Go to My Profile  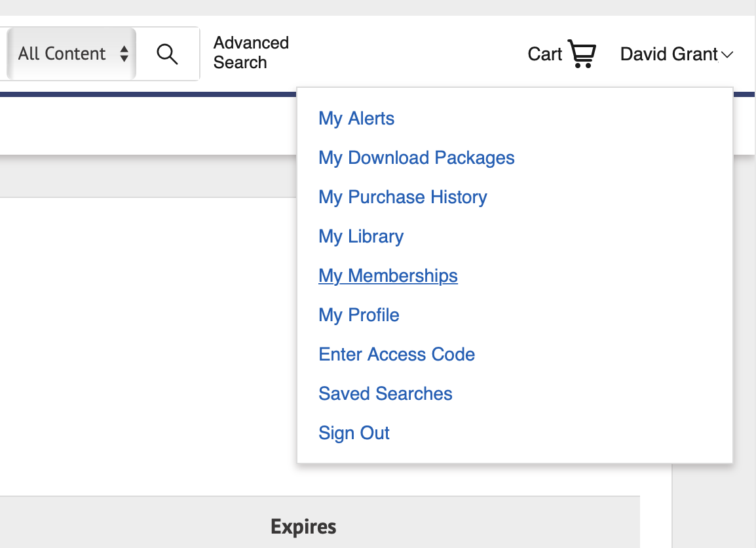[x=358, y=315]
